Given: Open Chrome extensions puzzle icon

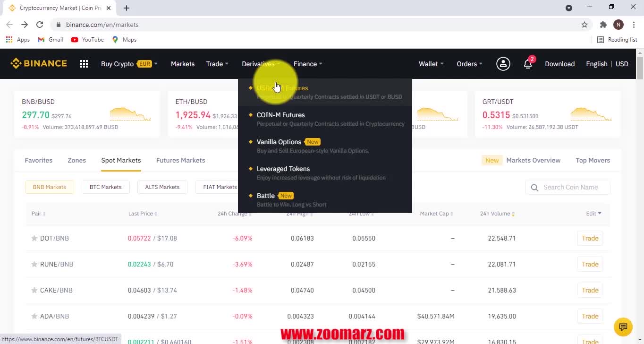Looking at the screenshot, I should [x=603, y=25].
